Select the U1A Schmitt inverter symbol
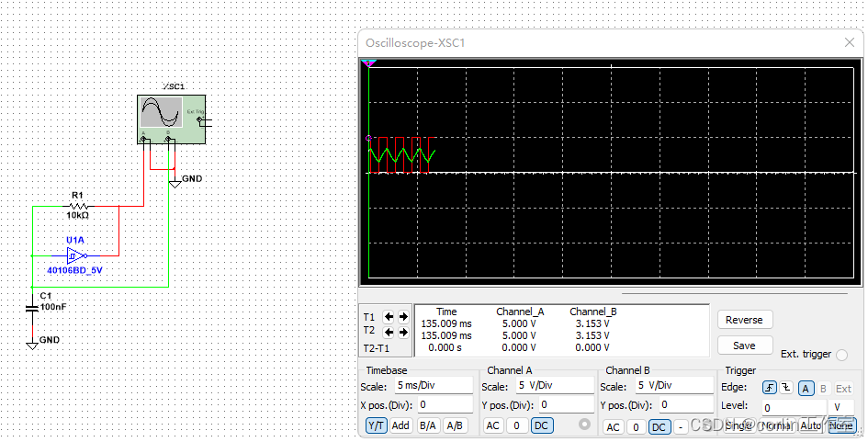Viewport: 868px width, 442px height. [76, 255]
